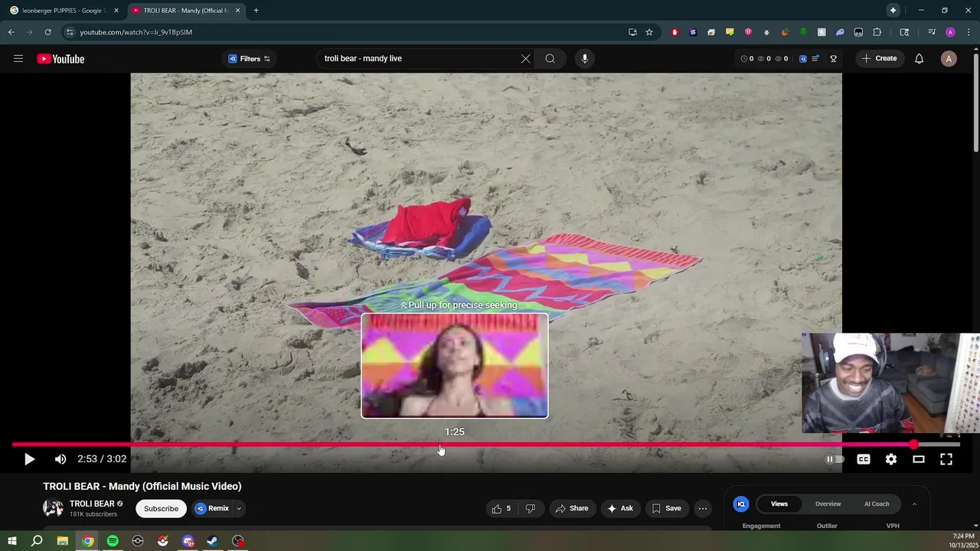Click the red playhead scrubber dot
980x551 pixels.
click(x=914, y=444)
